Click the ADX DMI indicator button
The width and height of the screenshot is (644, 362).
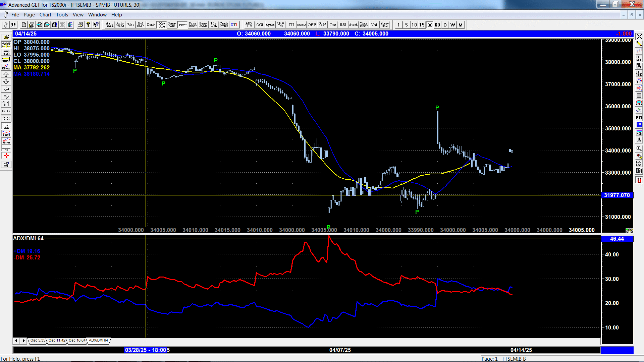click(249, 25)
